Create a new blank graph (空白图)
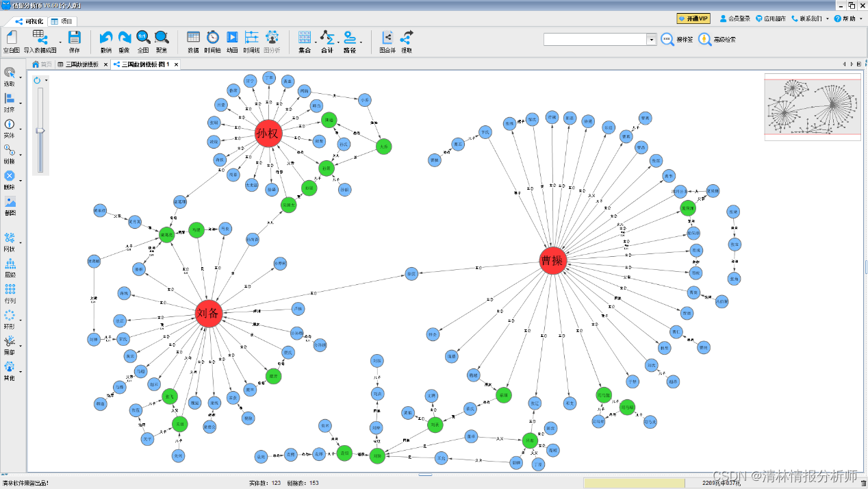The image size is (868, 489). pos(11,40)
